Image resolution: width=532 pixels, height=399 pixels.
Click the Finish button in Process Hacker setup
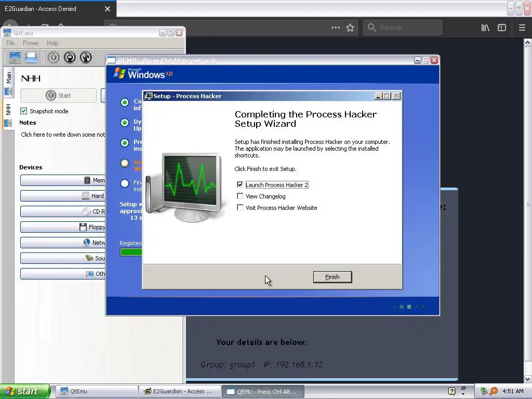(332, 277)
